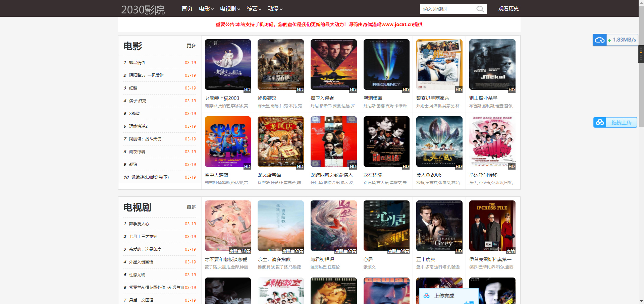The height and width of the screenshot is (304, 644).
Task: Click the 2030影院 site logo
Action: tap(143, 9)
